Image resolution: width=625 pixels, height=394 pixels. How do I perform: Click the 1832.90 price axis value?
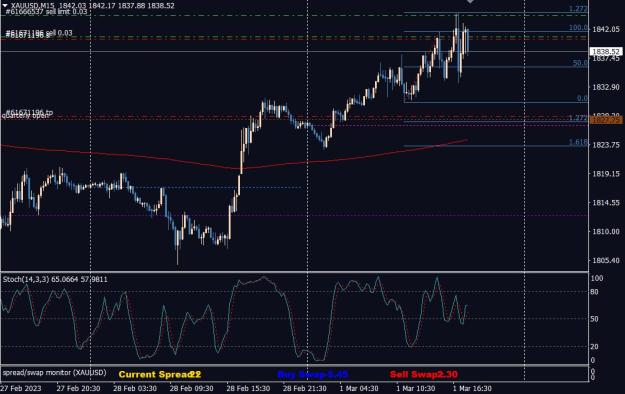coord(606,87)
